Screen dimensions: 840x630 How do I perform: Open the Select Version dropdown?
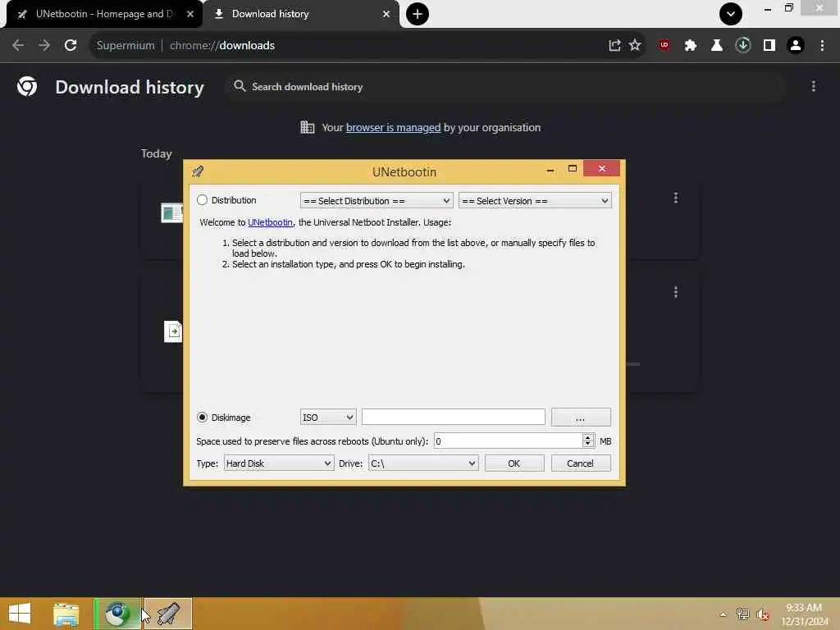(x=535, y=201)
